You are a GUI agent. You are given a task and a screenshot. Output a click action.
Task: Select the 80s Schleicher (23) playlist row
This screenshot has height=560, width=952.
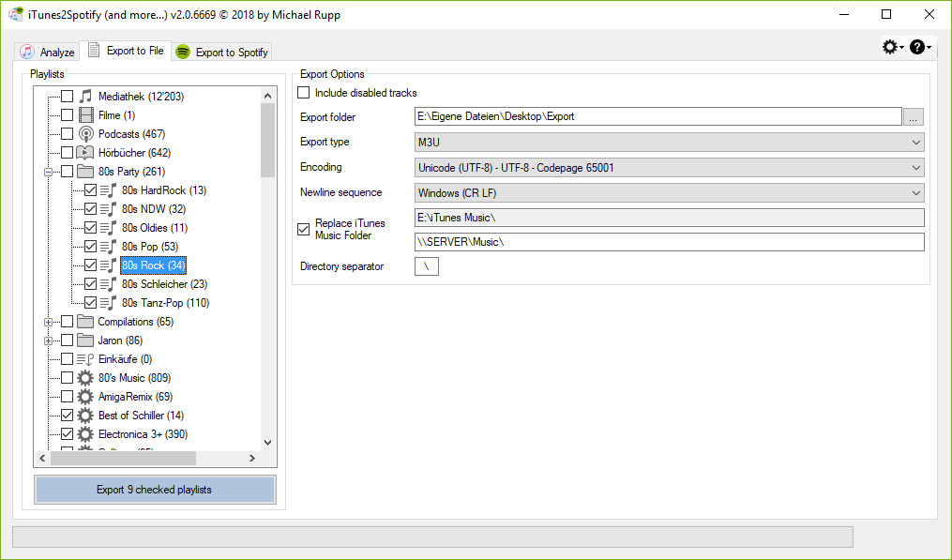tap(164, 284)
